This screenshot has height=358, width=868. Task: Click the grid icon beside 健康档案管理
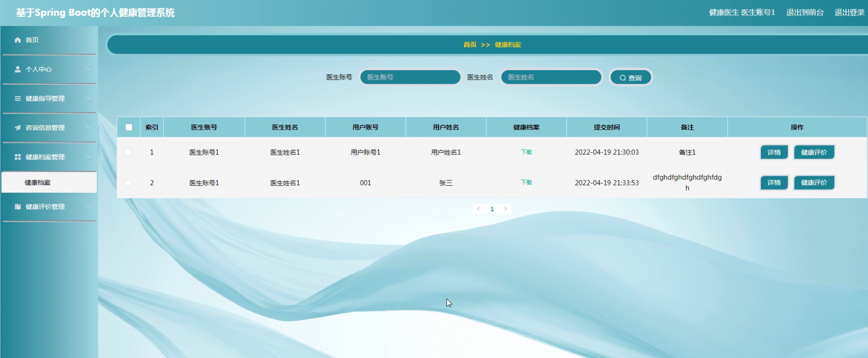pyautogui.click(x=17, y=157)
